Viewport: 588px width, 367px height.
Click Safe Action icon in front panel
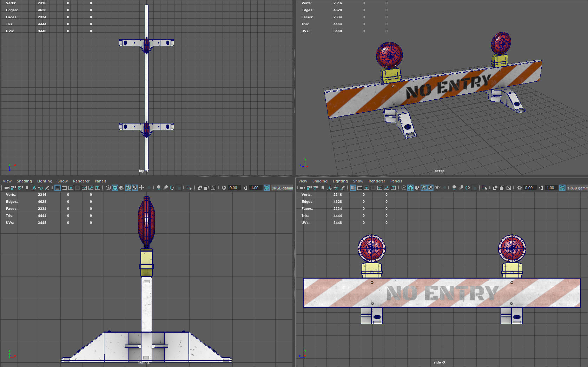pyautogui.click(x=91, y=188)
